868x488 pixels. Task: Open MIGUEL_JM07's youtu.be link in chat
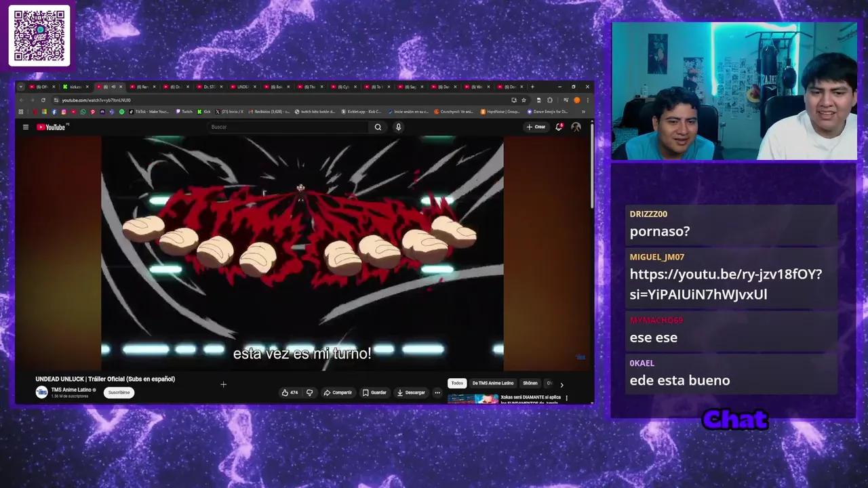point(726,284)
